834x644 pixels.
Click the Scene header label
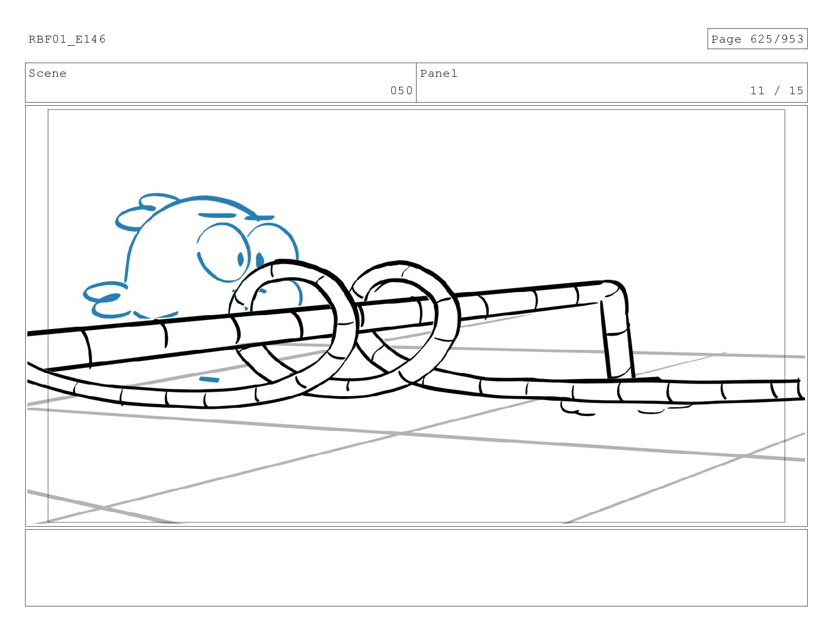coord(47,74)
